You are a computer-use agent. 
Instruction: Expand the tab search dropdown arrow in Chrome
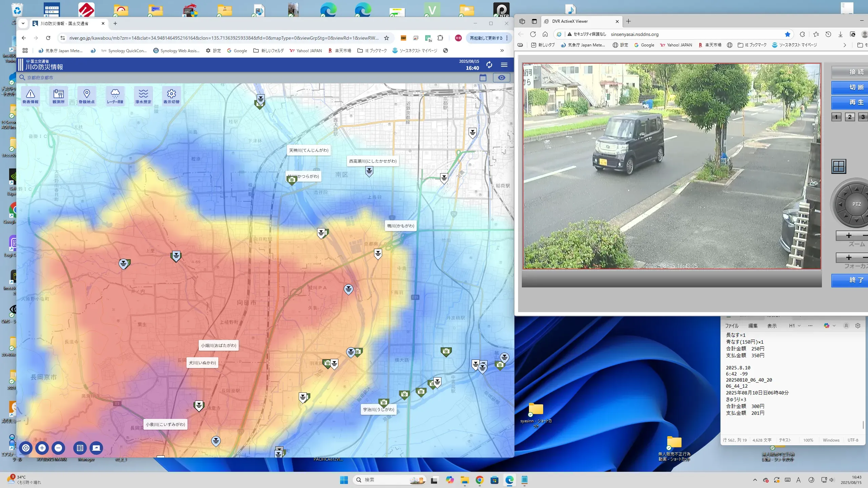(x=23, y=23)
